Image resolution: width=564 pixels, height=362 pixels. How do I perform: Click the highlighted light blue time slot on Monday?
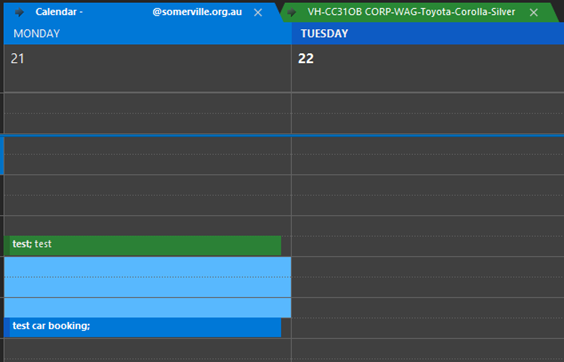[x=147, y=287]
